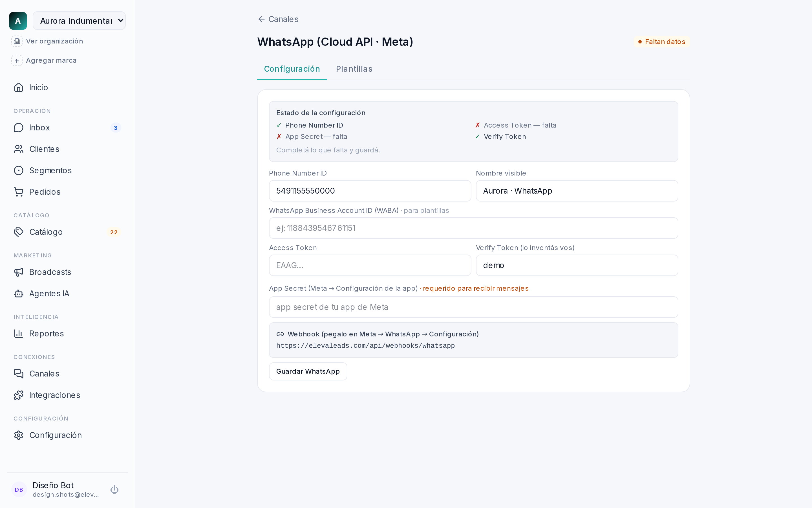The image size is (812, 508).
Task: Switch to the Plantillas tab
Action: click(354, 69)
